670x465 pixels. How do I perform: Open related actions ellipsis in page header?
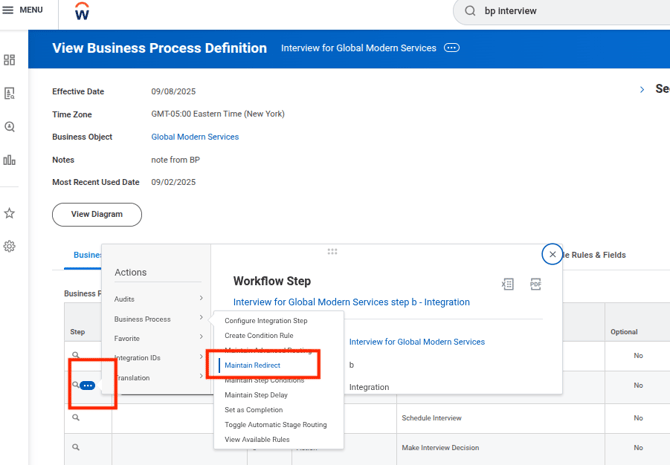click(x=452, y=48)
